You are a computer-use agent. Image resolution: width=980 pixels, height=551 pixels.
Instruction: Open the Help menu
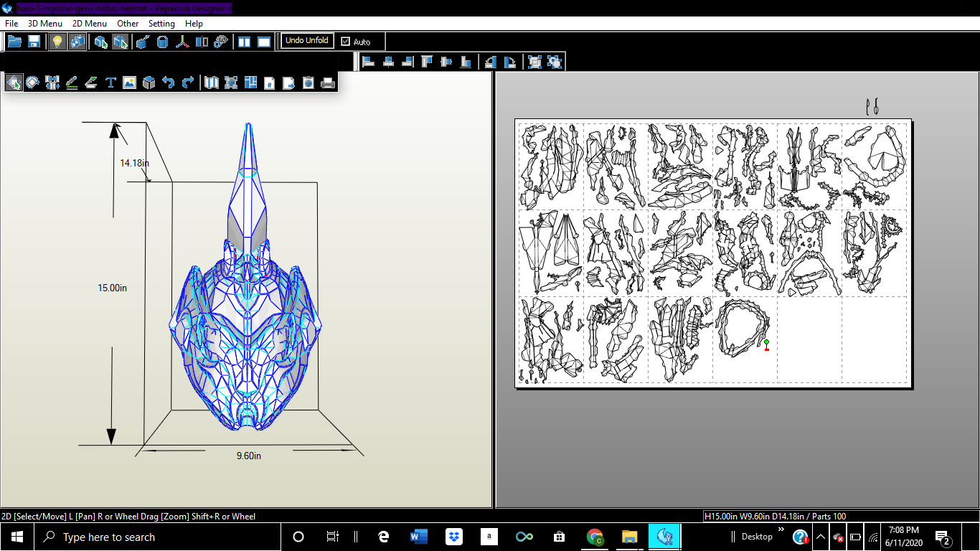pyautogui.click(x=194, y=24)
